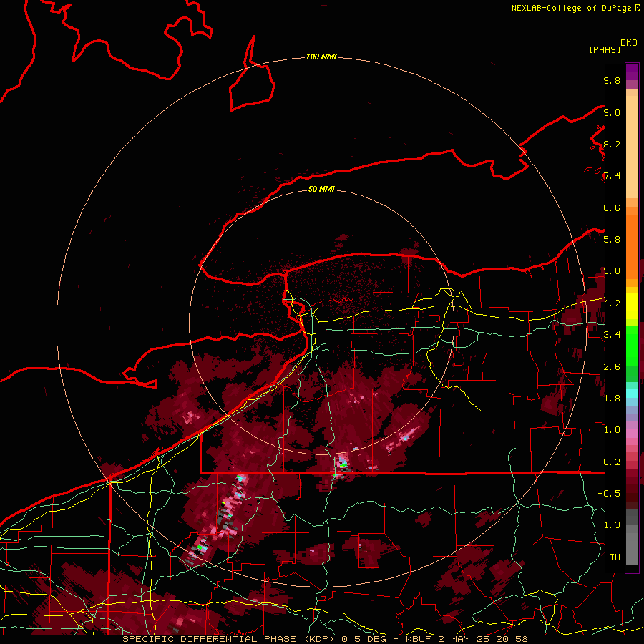Click 'SPECIFIC DIFFERENTIAL PHASE' caption text
Viewport: 644px width, 644px height.
[209, 639]
